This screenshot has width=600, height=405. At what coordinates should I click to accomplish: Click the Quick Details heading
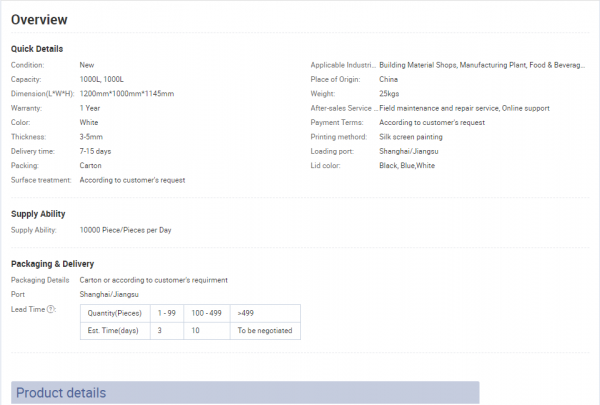(37, 49)
